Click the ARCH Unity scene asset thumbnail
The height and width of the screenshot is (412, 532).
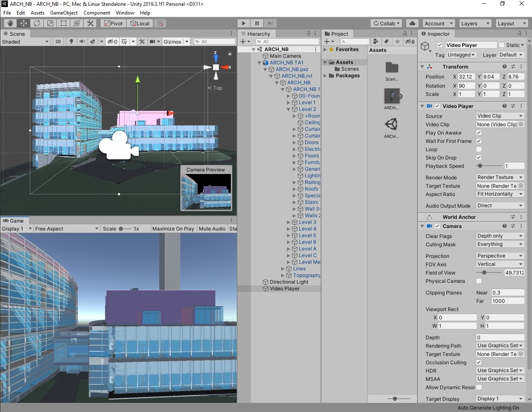pyautogui.click(x=391, y=124)
